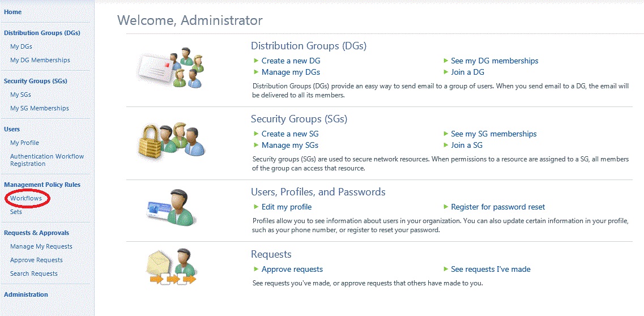The image size is (644, 316).
Task: Select Sets under Management Policy Rules
Action: pos(16,212)
